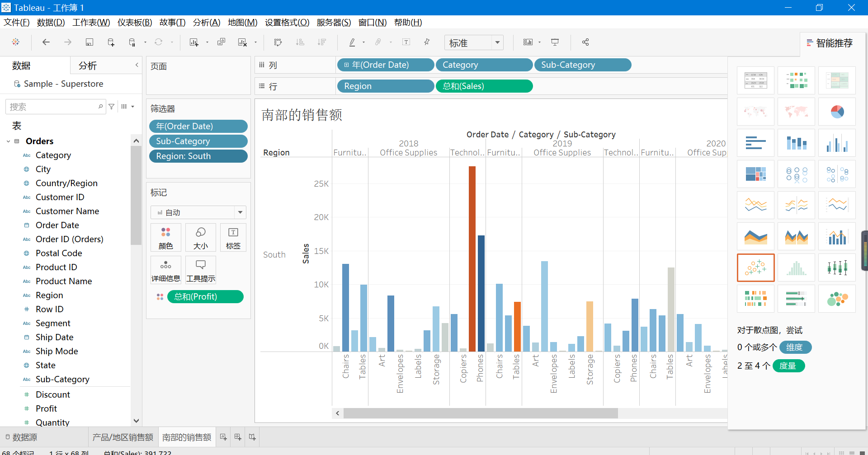This screenshot has height=455, width=868.
Task: Select the treemap chart in Show Me
Action: [755, 174]
